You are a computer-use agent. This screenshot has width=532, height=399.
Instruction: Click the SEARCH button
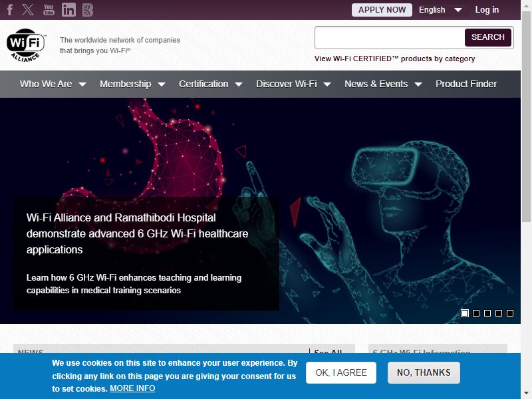point(488,37)
